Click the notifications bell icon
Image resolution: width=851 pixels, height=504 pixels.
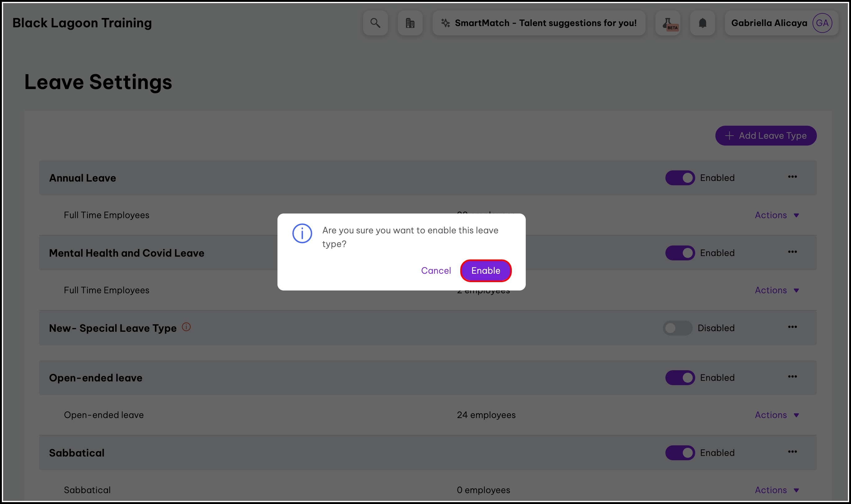point(702,23)
